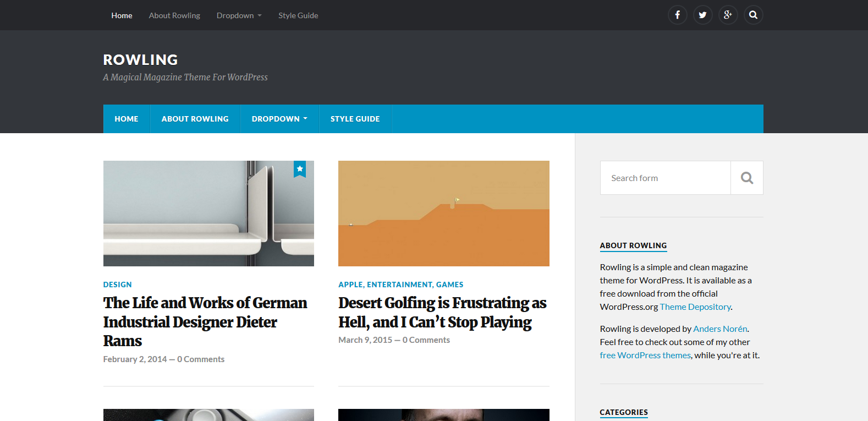Open the Dieter Rams article title
The height and width of the screenshot is (421, 868).
pyautogui.click(x=205, y=321)
